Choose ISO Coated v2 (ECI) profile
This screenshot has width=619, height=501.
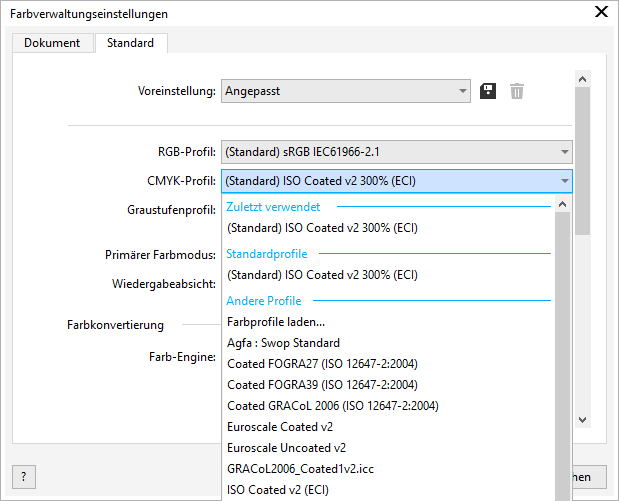click(x=278, y=489)
